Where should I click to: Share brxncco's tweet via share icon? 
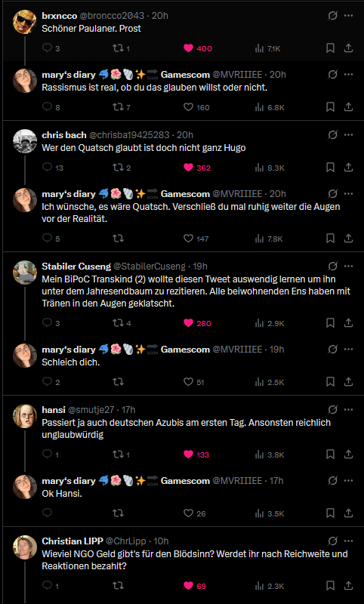click(349, 48)
